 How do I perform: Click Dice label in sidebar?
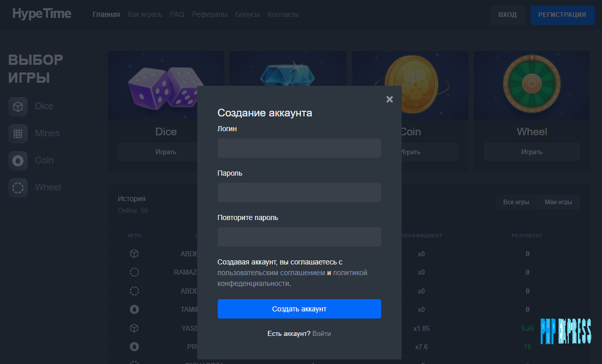(x=44, y=106)
